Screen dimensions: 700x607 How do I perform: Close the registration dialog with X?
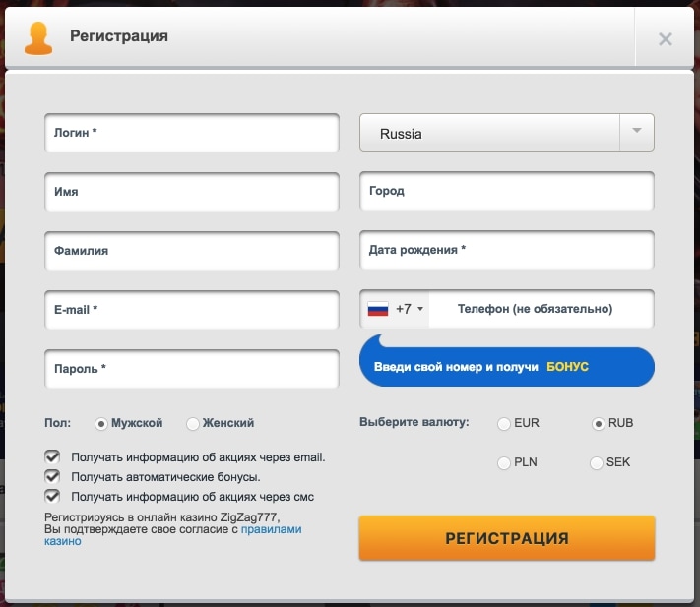click(666, 39)
